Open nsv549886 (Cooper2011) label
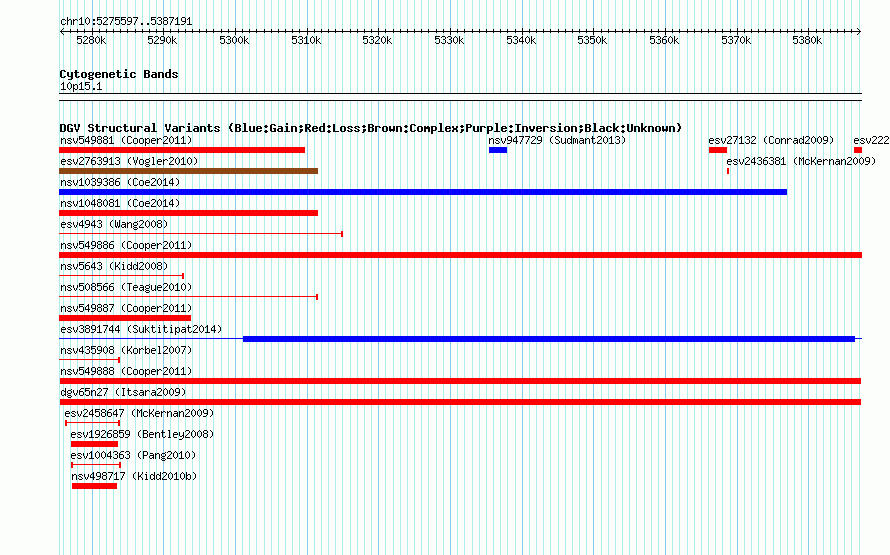Image resolution: width=890 pixels, height=555 pixels. click(126, 245)
